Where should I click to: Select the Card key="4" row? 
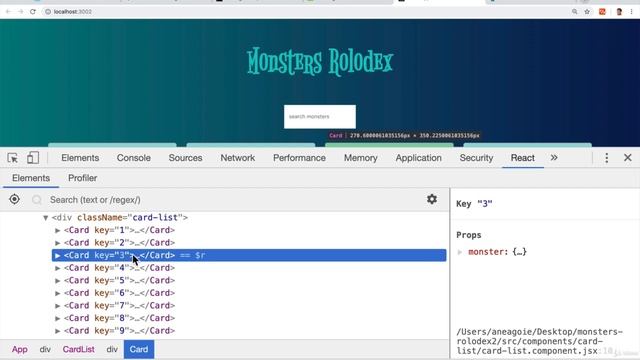(x=249, y=268)
